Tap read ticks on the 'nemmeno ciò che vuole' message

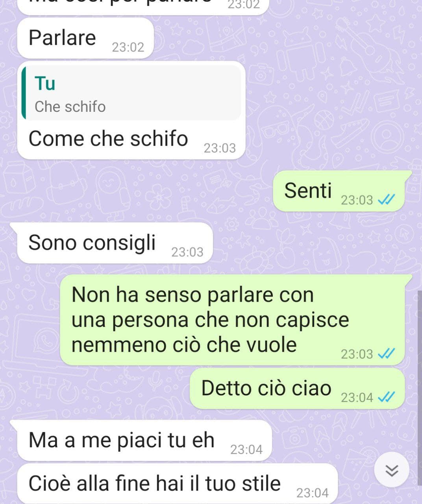(x=386, y=354)
